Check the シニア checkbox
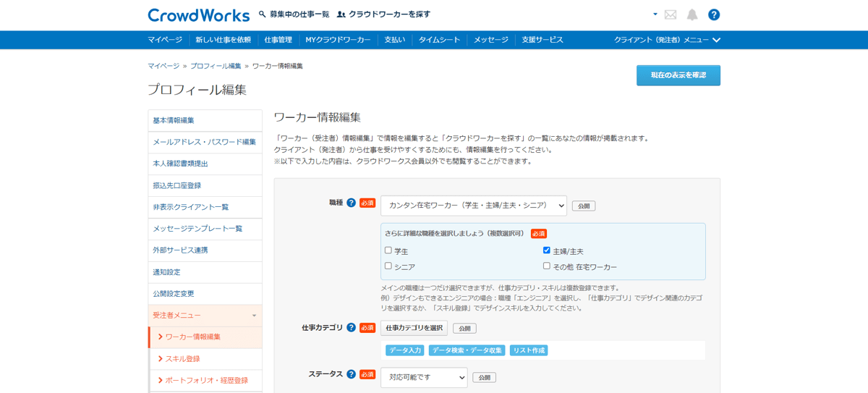The height and width of the screenshot is (393, 868). (x=388, y=266)
